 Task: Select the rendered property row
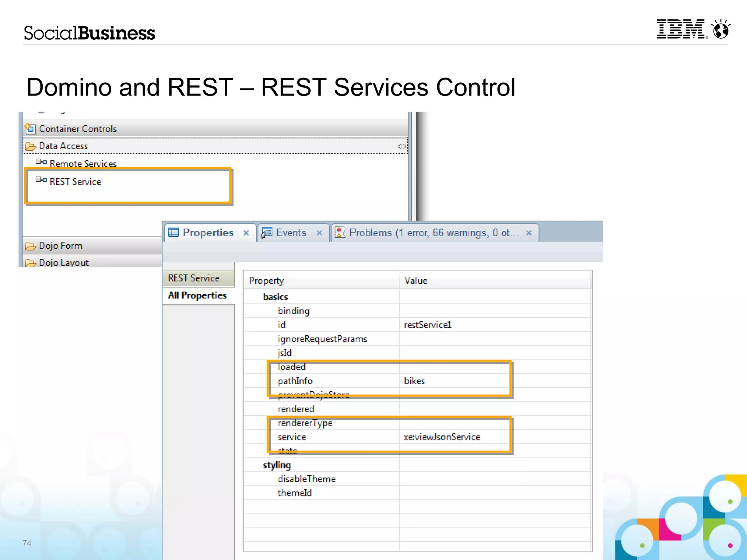(417, 409)
